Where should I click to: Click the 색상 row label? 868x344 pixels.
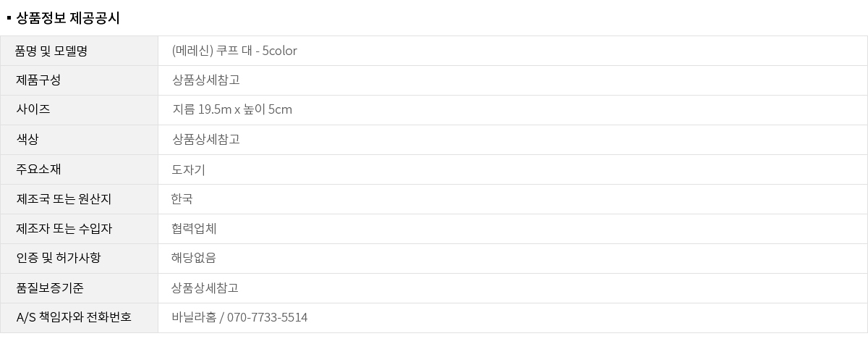pos(27,140)
